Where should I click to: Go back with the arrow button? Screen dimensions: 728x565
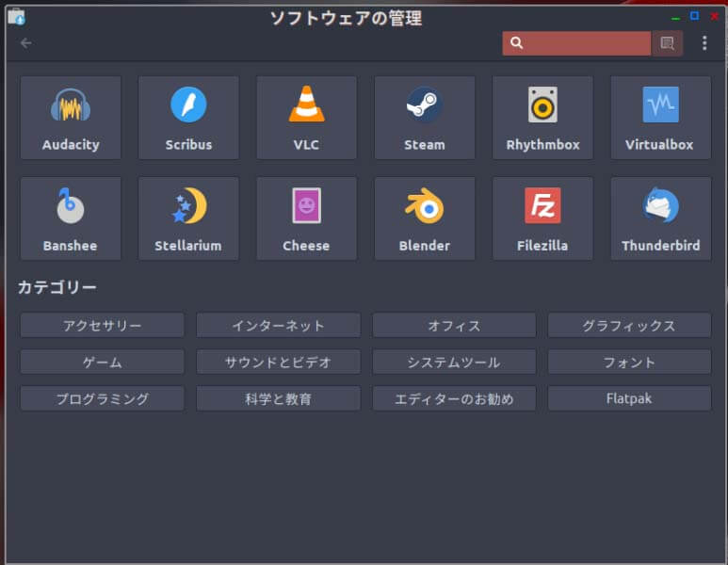26,43
